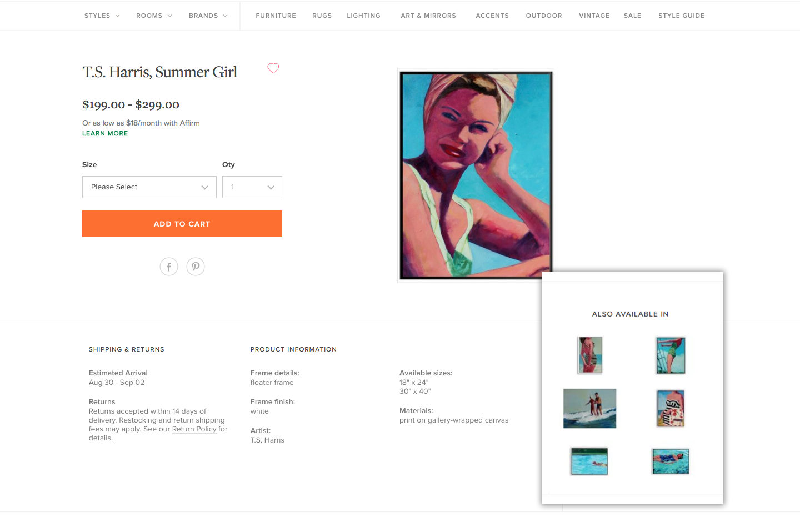This screenshot has width=800, height=532.
Task: Open Learn More Affirm link
Action: coord(105,133)
